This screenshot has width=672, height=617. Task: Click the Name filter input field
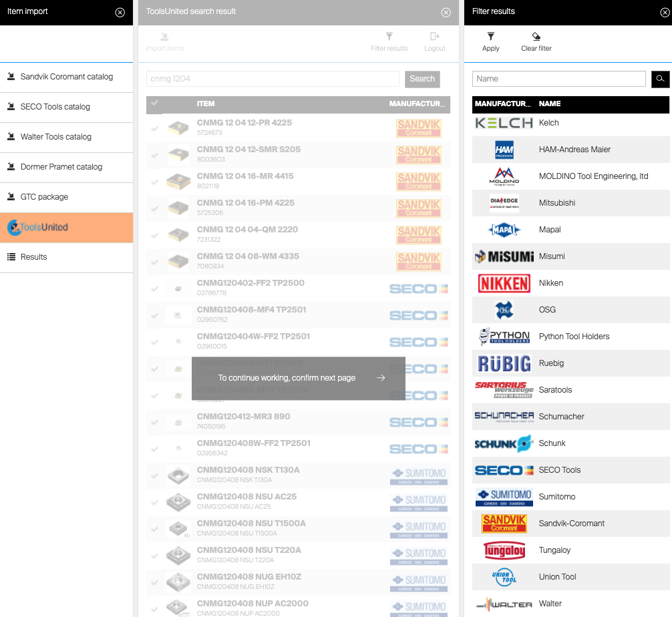coord(560,79)
